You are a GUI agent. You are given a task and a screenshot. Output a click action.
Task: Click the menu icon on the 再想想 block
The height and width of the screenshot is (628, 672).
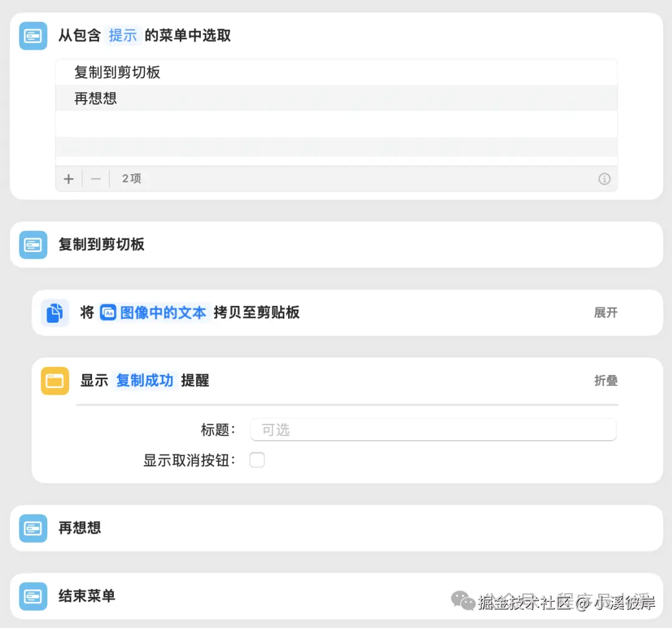[x=32, y=528]
